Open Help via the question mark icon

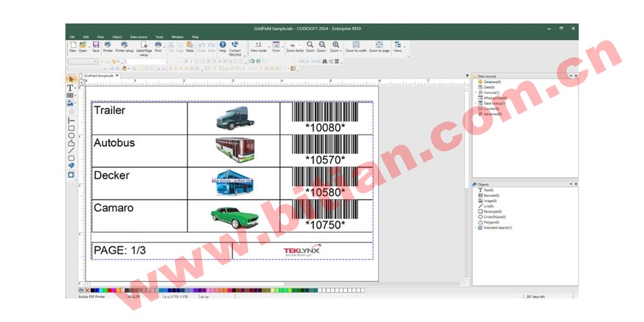[x=223, y=47]
